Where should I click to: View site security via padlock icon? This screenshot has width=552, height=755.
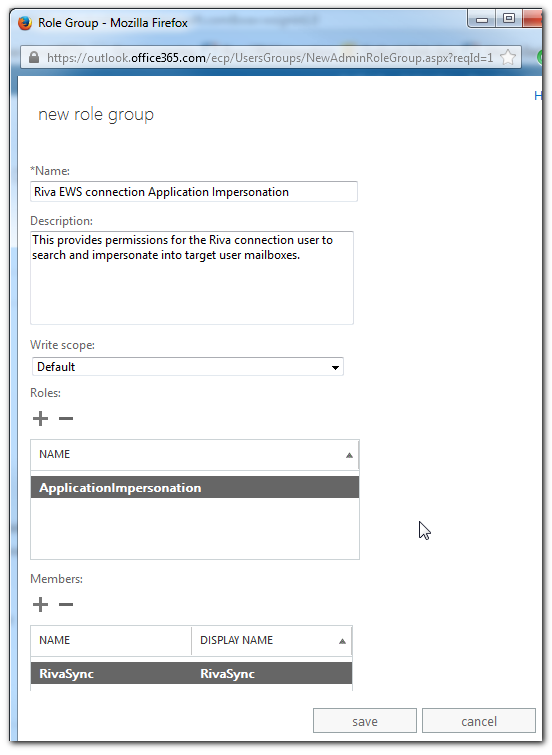coord(34,57)
